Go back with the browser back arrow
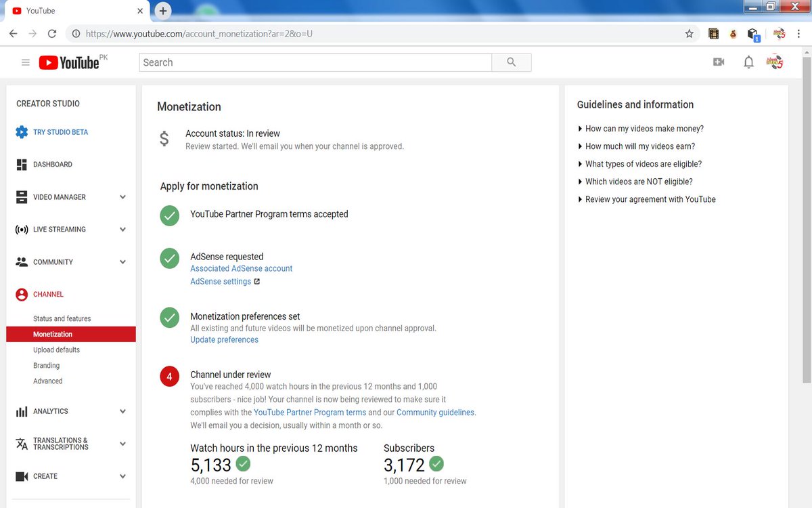Image resolution: width=812 pixels, height=508 pixels. [x=13, y=33]
